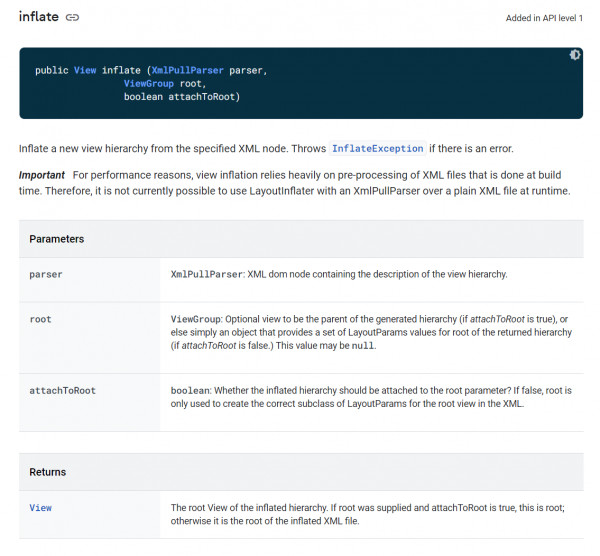Open the InflateException link

pyautogui.click(x=378, y=148)
